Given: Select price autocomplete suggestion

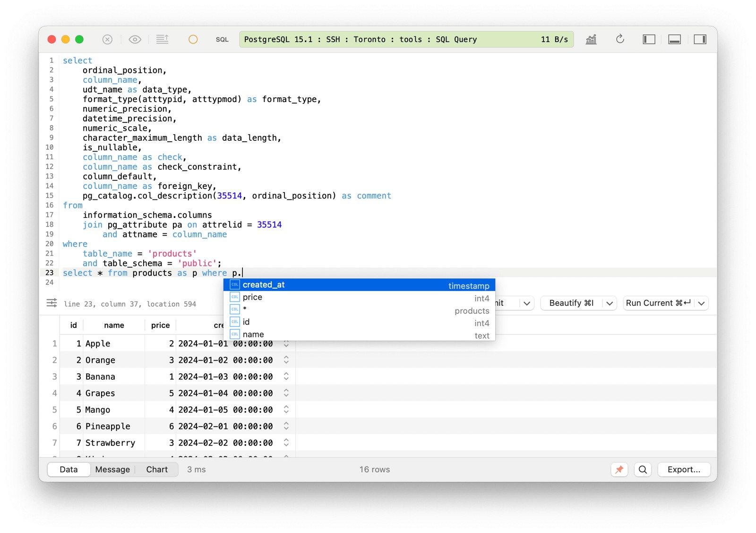Looking at the screenshot, I should [x=359, y=297].
